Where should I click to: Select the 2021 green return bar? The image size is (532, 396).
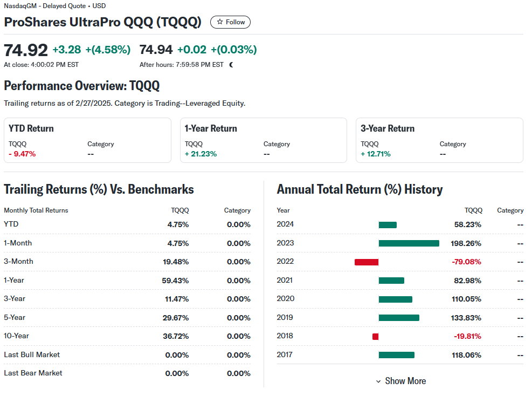click(391, 280)
